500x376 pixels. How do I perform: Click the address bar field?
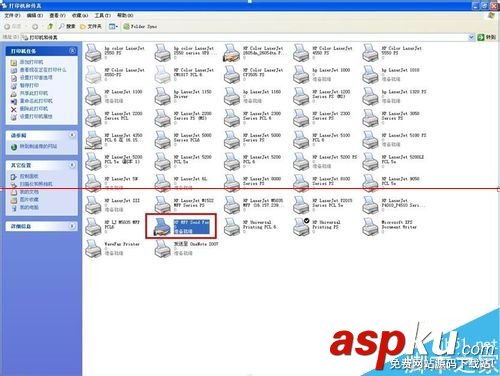[245, 37]
